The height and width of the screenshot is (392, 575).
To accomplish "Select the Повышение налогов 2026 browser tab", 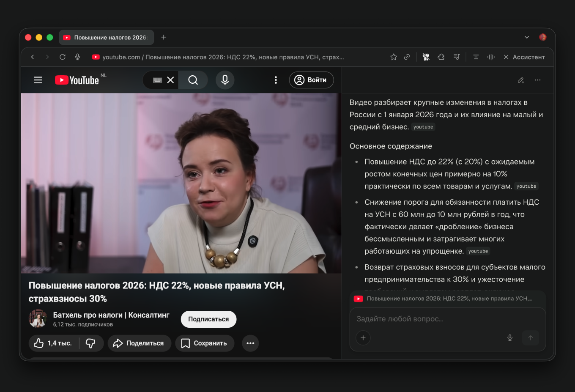I will coord(107,37).
